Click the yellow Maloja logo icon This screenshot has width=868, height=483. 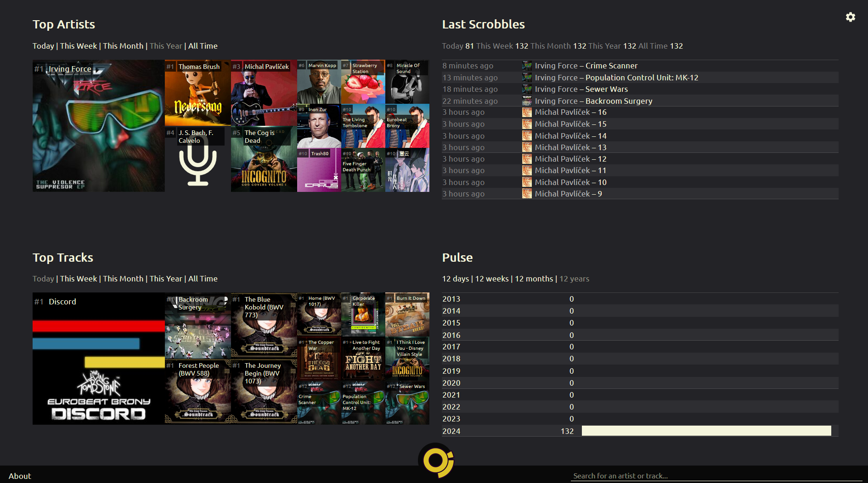coord(436,461)
